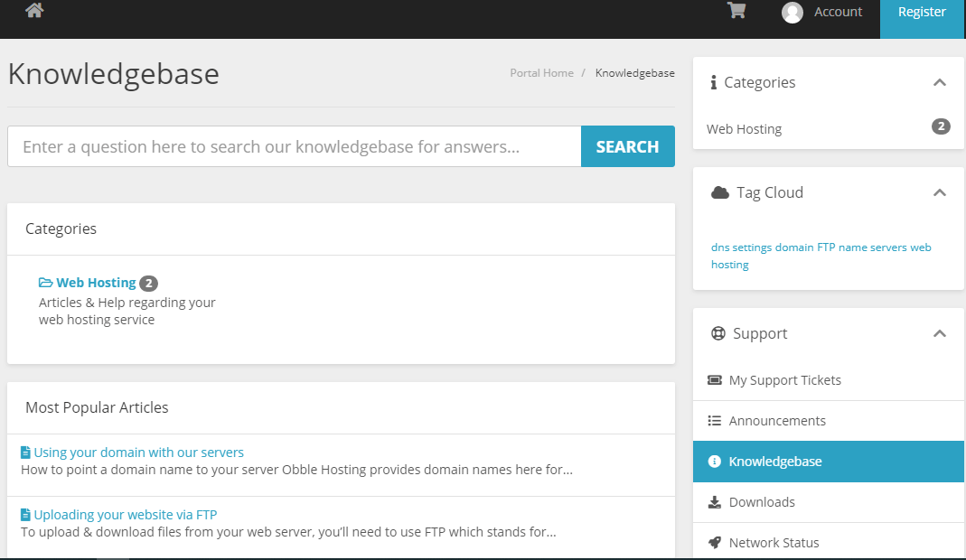Click the document icon for Using your domain
The image size is (966, 560).
25,453
